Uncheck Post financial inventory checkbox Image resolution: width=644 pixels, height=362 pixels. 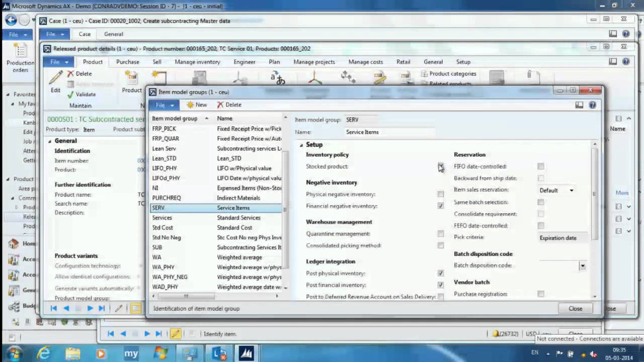(441, 285)
